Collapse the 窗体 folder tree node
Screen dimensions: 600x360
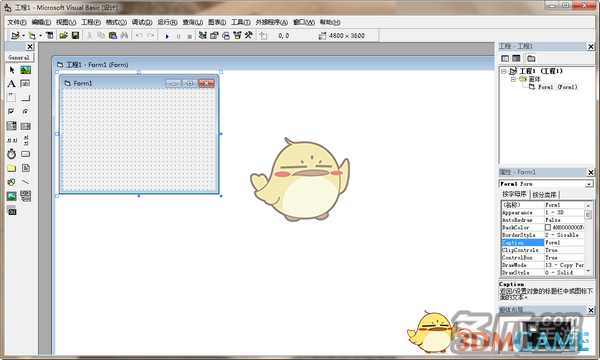513,79
